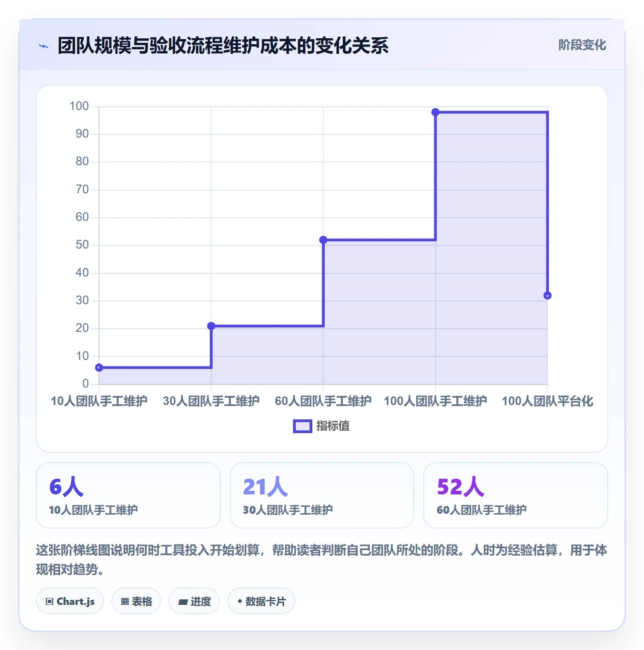Screen dimensions: 644x650
Task: Open the 进度 tag
Action: click(x=194, y=601)
